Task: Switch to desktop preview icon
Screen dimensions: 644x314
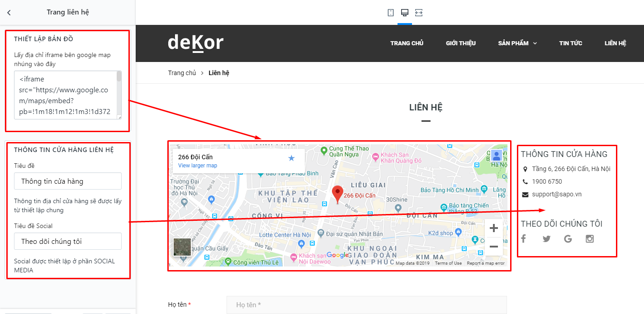Action: pyautogui.click(x=405, y=13)
